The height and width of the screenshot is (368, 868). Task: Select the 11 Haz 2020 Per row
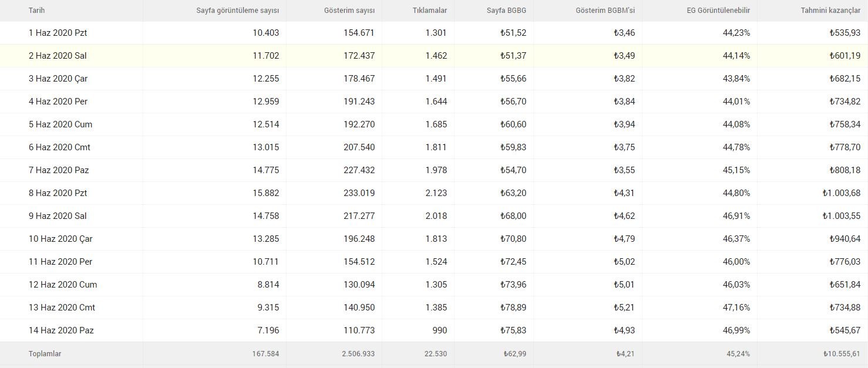(x=434, y=262)
